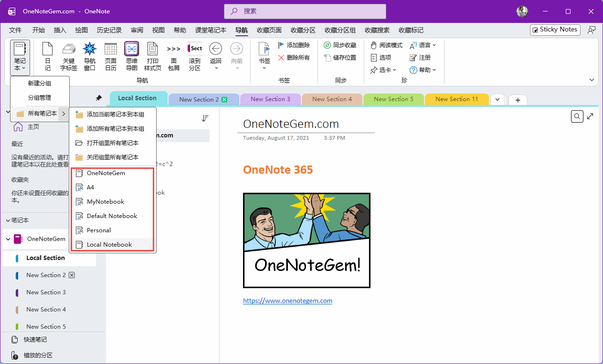The height and width of the screenshot is (364, 603).
Task: Go to 主页 home in sidebar
Action: click(x=27, y=127)
